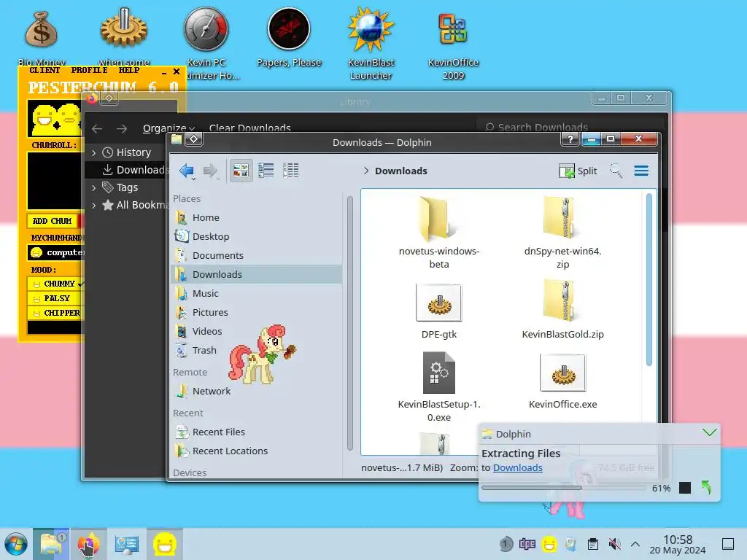Switch Dolphin to Icons view mode
Screen dimensions: 747x560
click(x=241, y=171)
